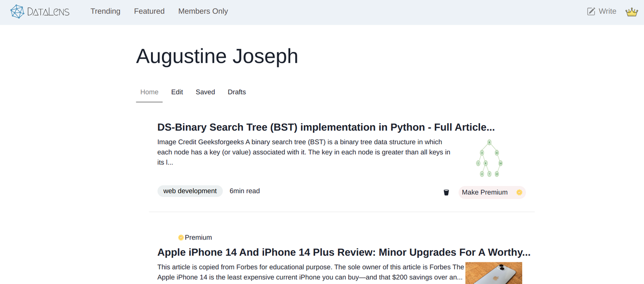644x284 pixels.
Task: Open the DS-Binary Search Tree article title
Action: (326, 127)
